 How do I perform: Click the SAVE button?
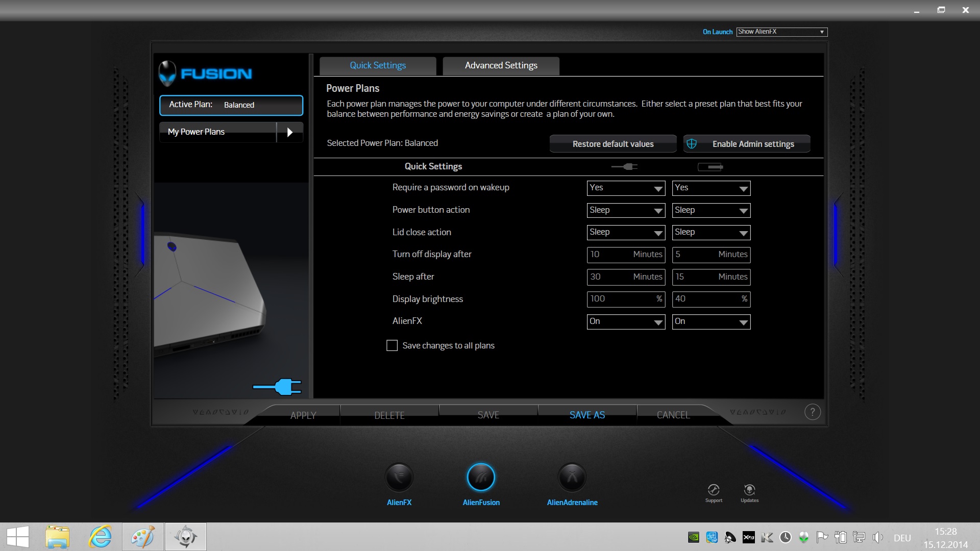(488, 415)
